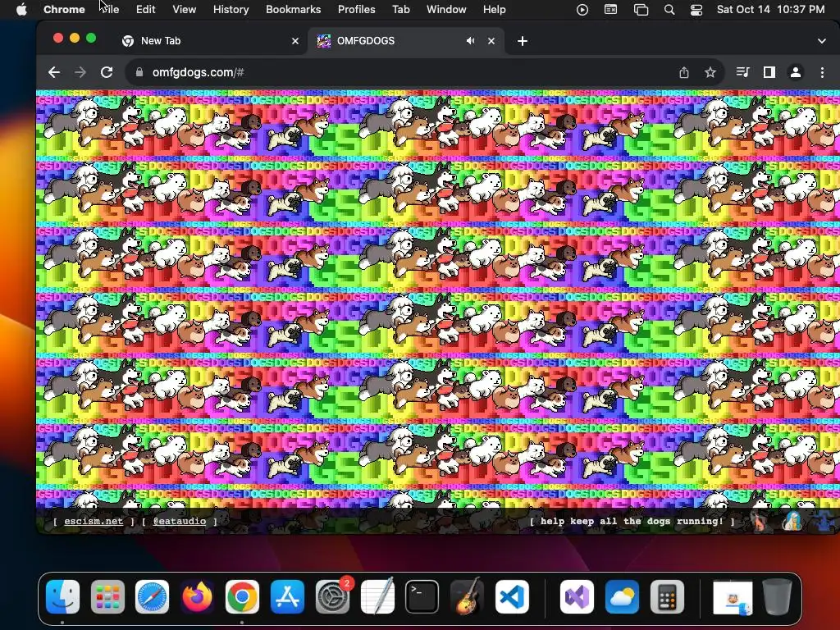840x630 pixels.
Task: Open Control Center toggles icon
Action: coord(696,10)
